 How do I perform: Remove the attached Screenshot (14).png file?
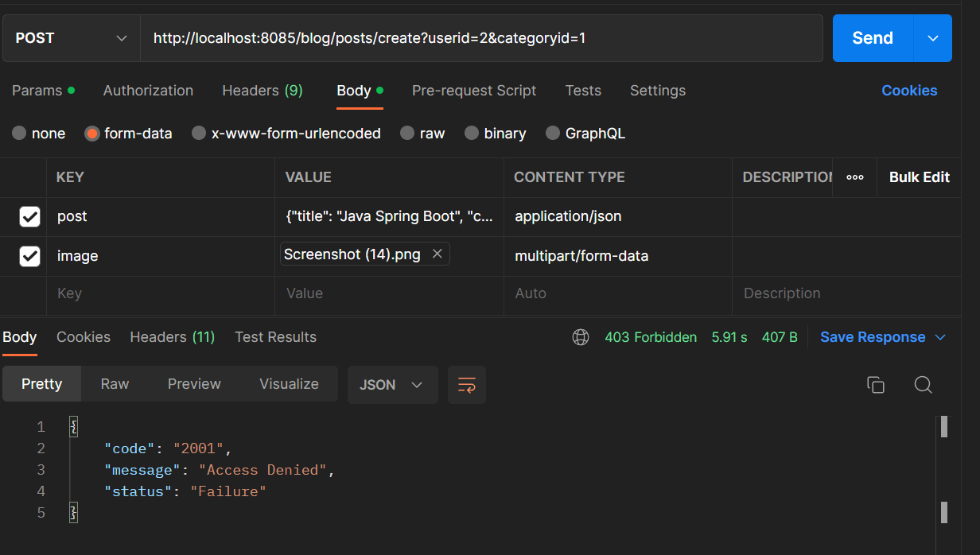(x=437, y=253)
